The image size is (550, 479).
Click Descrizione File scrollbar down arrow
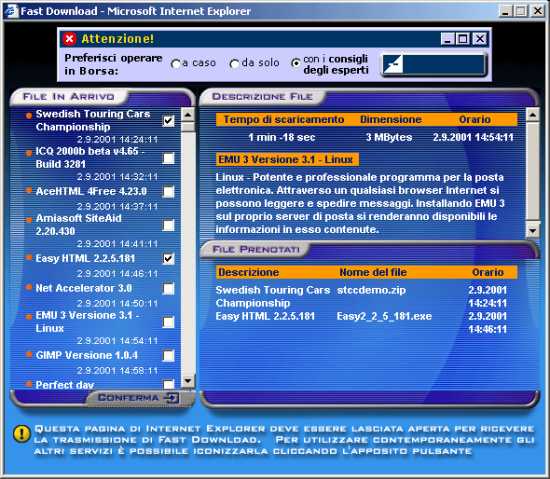point(533,230)
